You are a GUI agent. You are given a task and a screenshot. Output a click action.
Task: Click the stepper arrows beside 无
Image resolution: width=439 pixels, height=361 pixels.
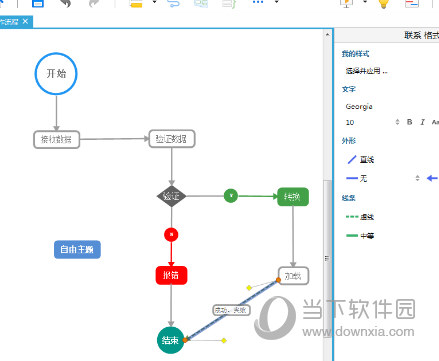[x=417, y=178]
